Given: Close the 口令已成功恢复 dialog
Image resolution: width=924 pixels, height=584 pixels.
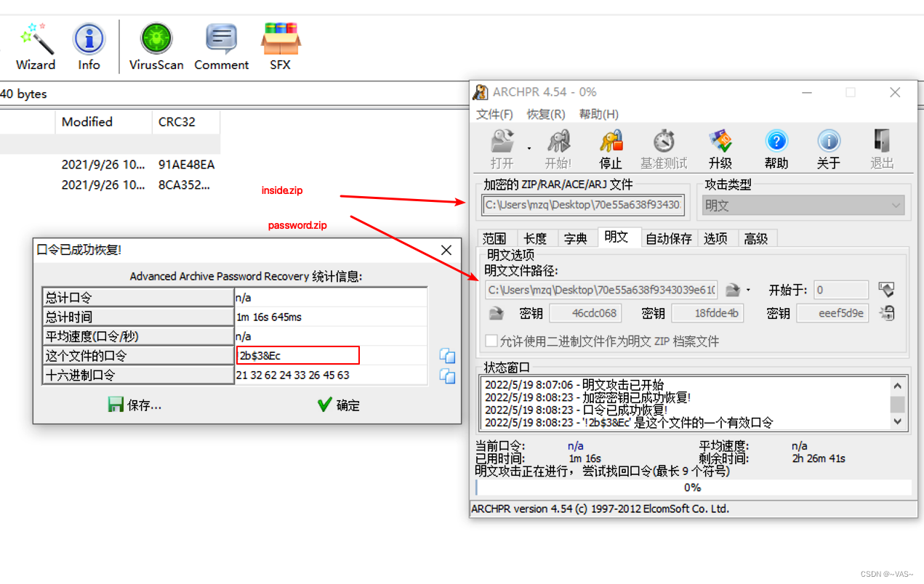Looking at the screenshot, I should coord(446,250).
